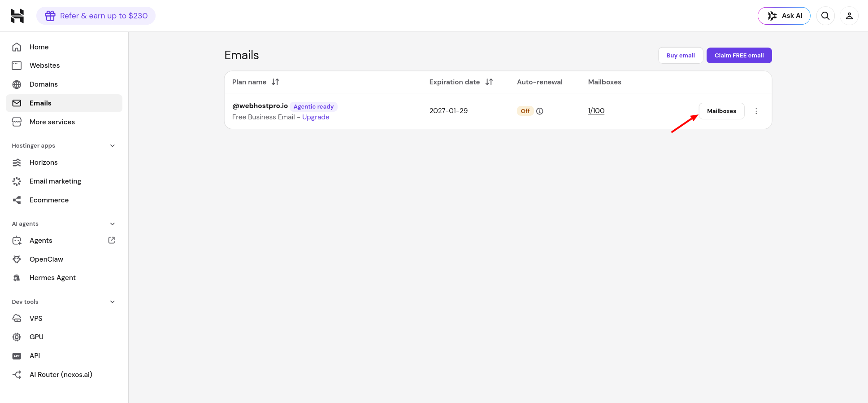The width and height of the screenshot is (868, 403).
Task: Click the external link icon beside Agents
Action: point(112,240)
